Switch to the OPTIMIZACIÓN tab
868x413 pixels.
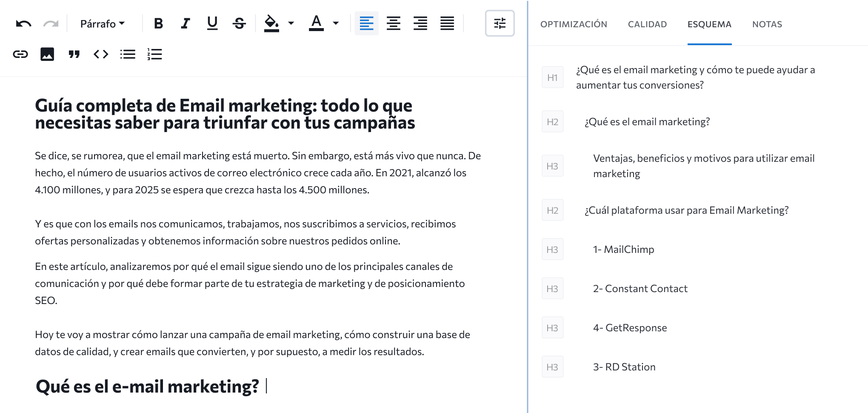(x=574, y=24)
